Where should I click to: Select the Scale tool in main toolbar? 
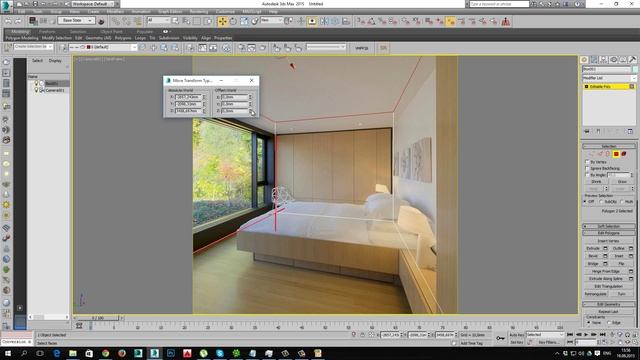pos(244,21)
